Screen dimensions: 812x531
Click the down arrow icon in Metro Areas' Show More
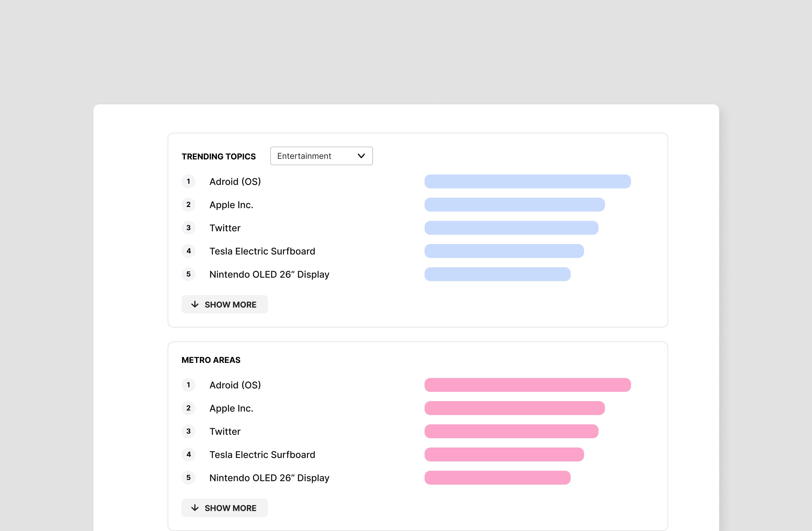(x=195, y=508)
